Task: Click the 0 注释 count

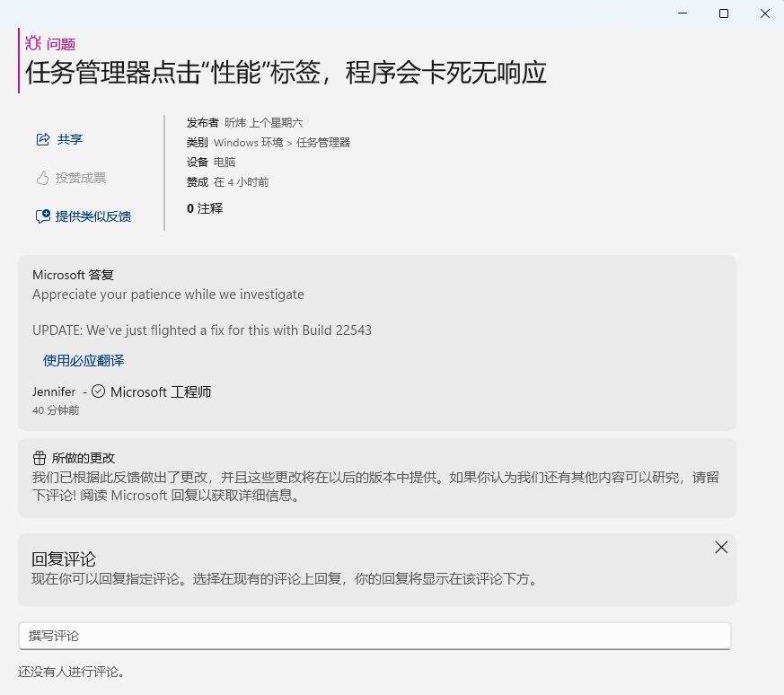Action: tap(205, 208)
